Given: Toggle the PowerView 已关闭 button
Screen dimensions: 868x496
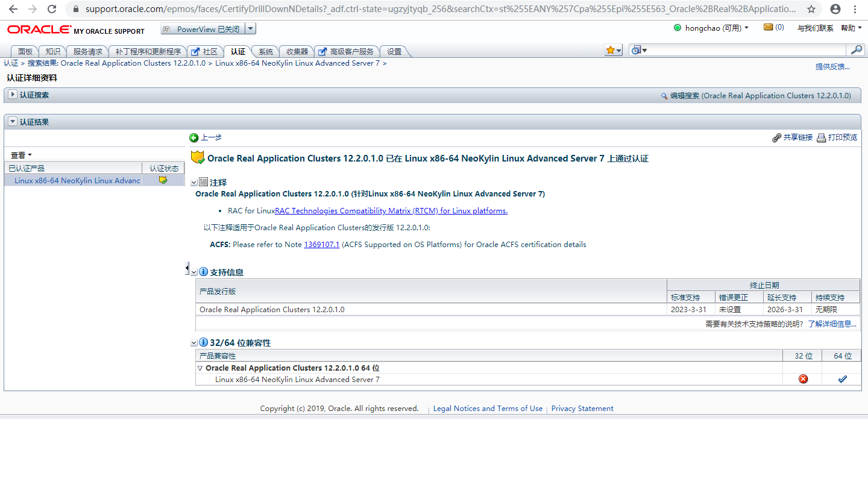Looking at the screenshot, I should [x=203, y=29].
